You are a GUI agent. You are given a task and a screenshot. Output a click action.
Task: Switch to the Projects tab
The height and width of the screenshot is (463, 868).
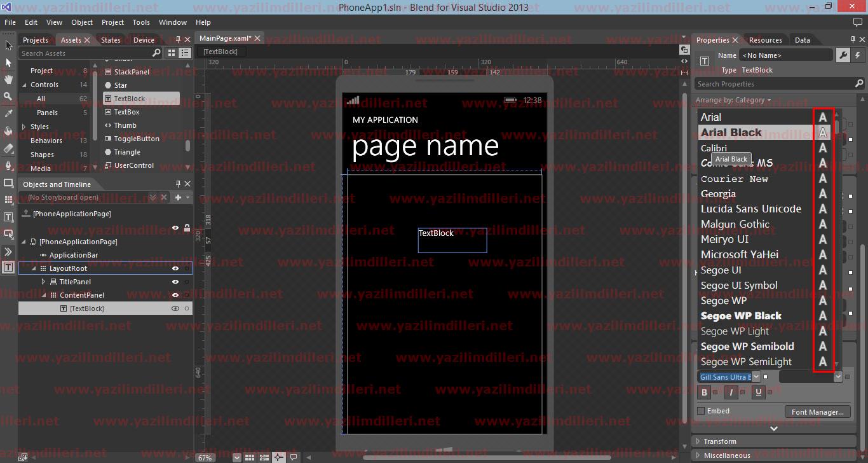pos(36,40)
